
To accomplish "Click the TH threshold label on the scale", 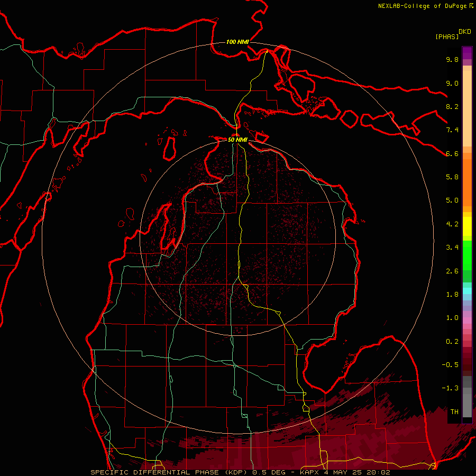I will point(454,412).
